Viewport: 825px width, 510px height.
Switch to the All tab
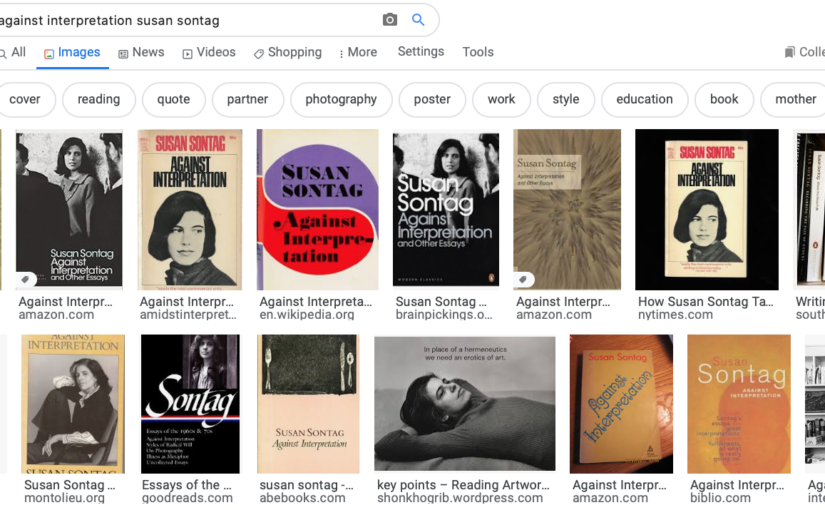(13, 52)
